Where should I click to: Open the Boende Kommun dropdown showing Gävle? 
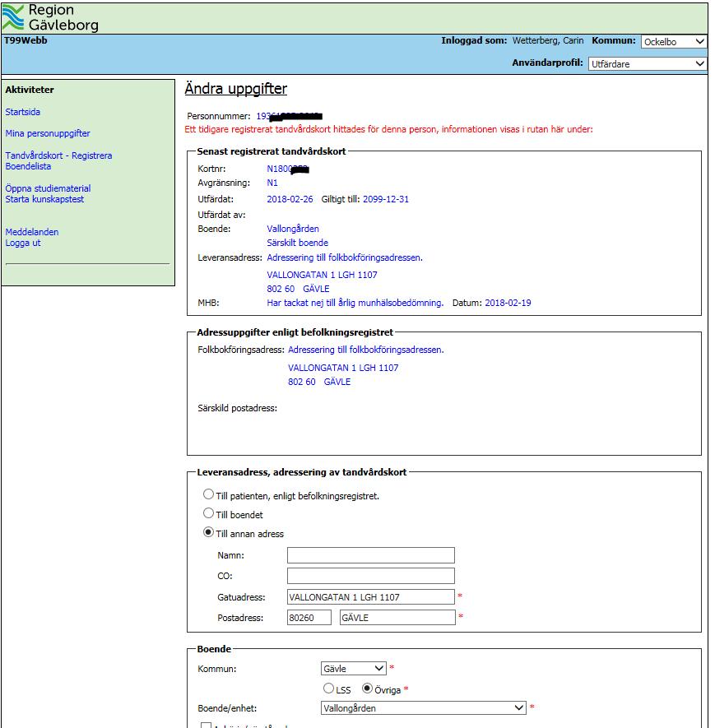point(353,669)
